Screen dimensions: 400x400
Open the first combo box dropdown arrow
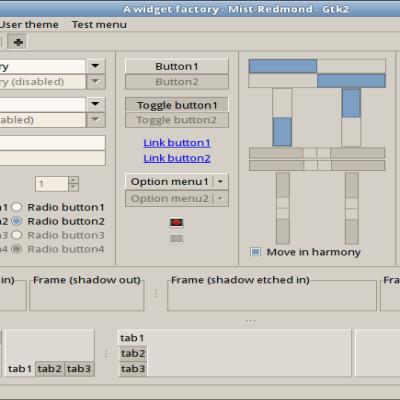tap(96, 66)
